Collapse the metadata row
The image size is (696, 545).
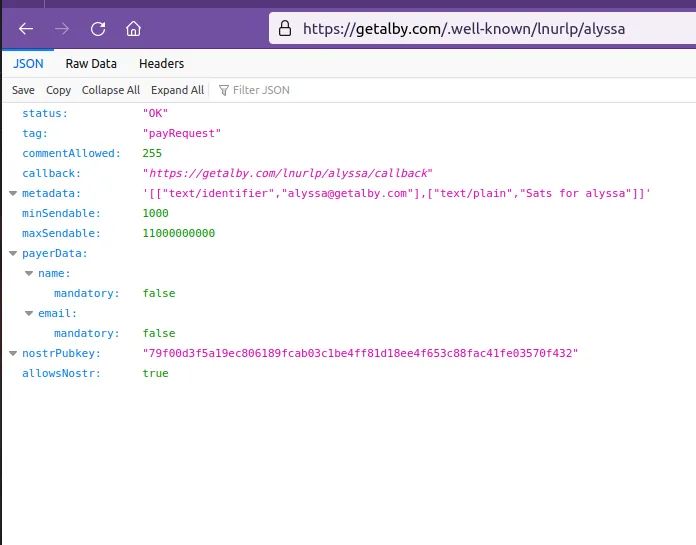[x=13, y=193]
